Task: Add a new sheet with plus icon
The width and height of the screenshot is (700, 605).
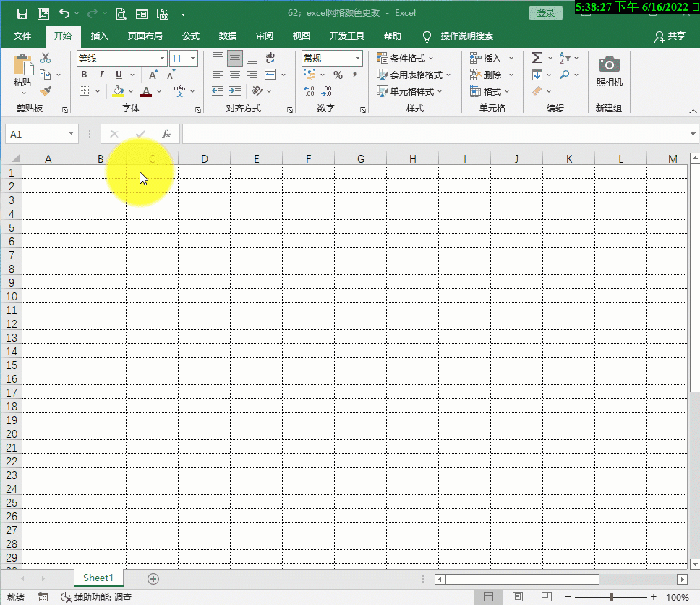Action: click(x=153, y=579)
